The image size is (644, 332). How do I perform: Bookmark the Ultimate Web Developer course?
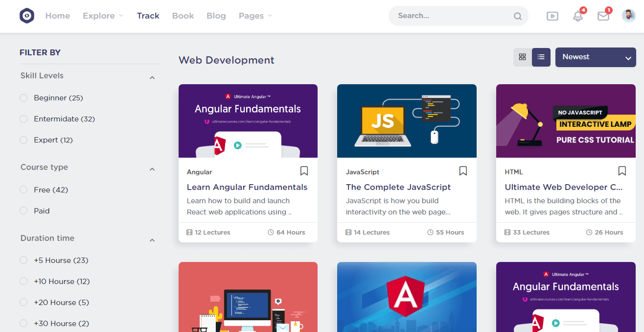point(622,171)
